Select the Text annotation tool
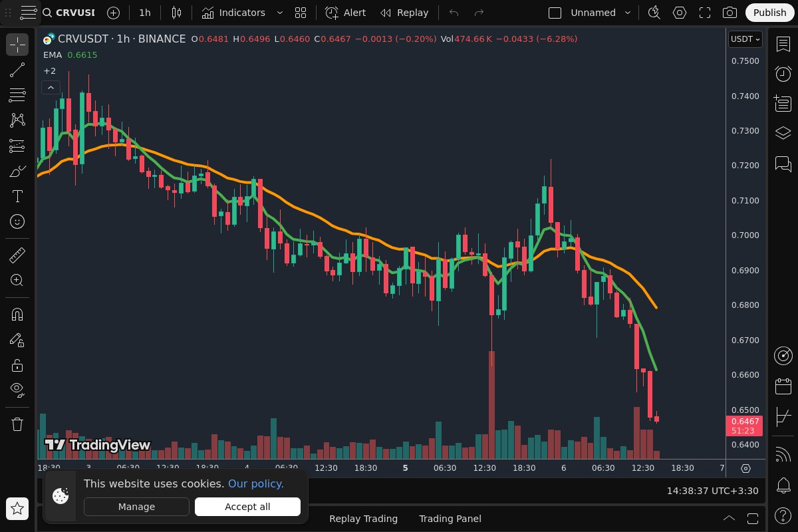The height and width of the screenshot is (532, 798). pyautogui.click(x=17, y=196)
